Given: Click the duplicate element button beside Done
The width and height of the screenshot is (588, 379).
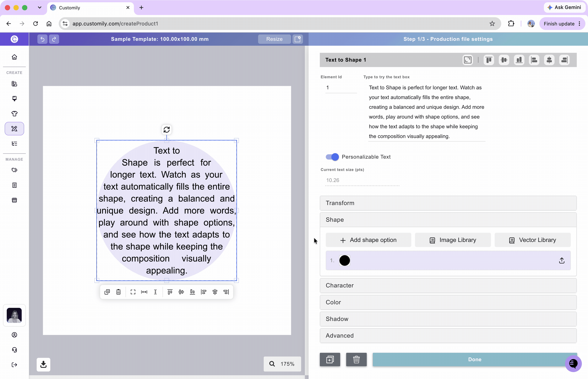Looking at the screenshot, I should 330,359.
